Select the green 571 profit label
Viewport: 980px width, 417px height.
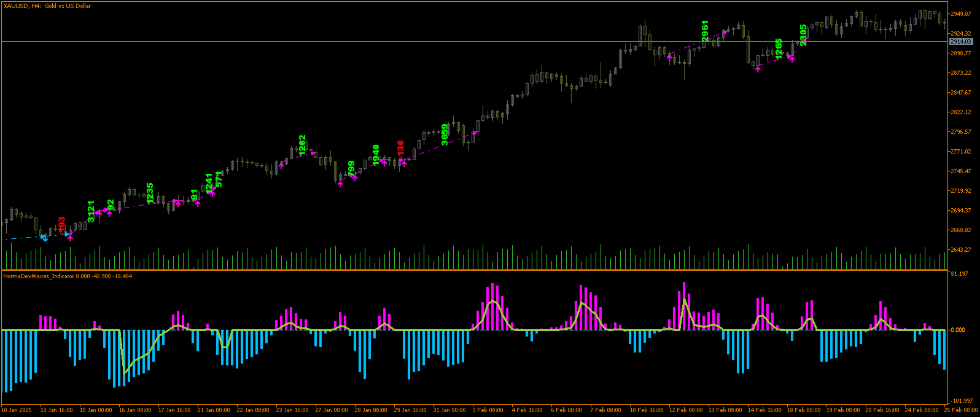219,179
